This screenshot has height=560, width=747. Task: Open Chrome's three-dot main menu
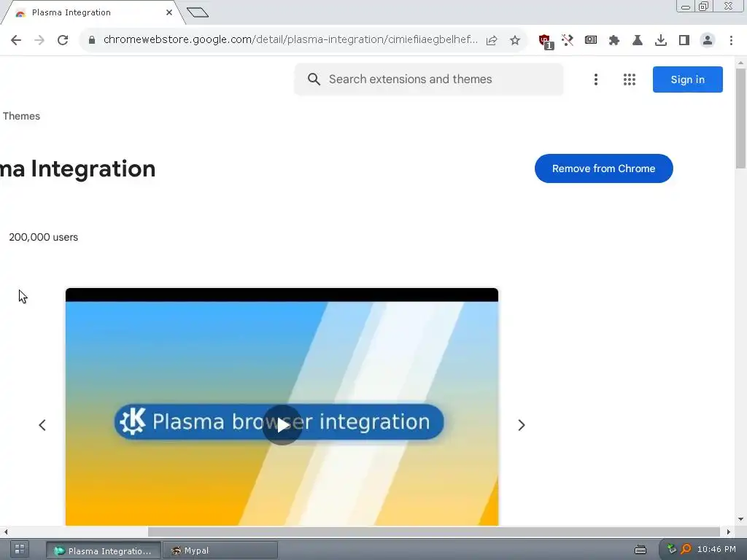731,40
